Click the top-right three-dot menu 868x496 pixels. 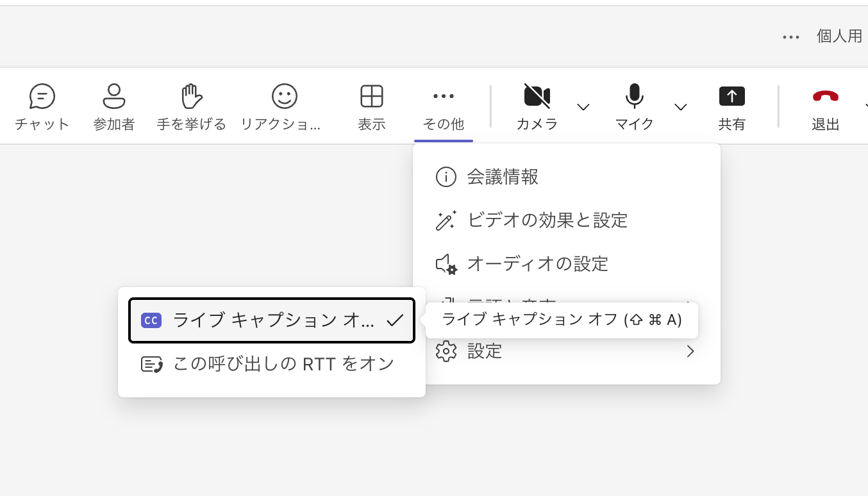[791, 37]
